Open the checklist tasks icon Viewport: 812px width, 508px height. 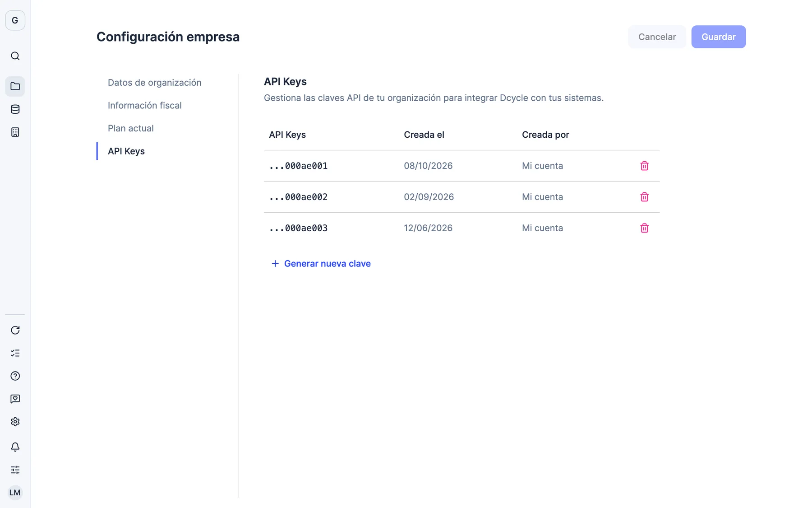click(x=15, y=353)
